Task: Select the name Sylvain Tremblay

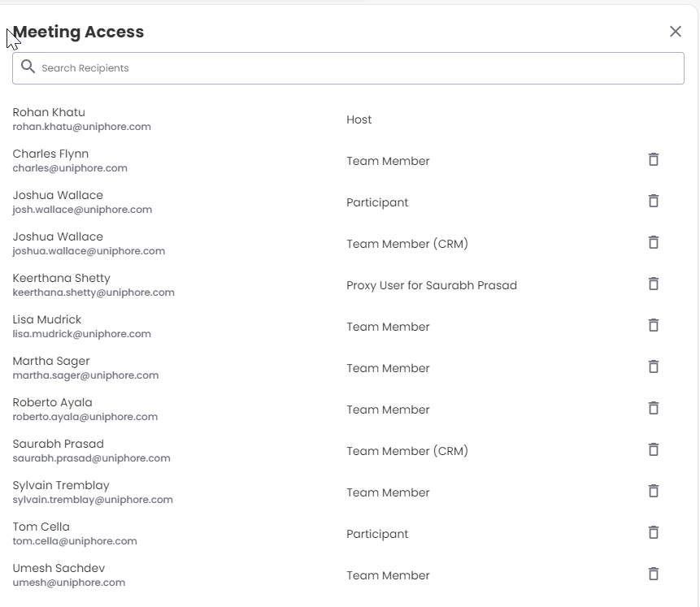Action: coord(61,486)
